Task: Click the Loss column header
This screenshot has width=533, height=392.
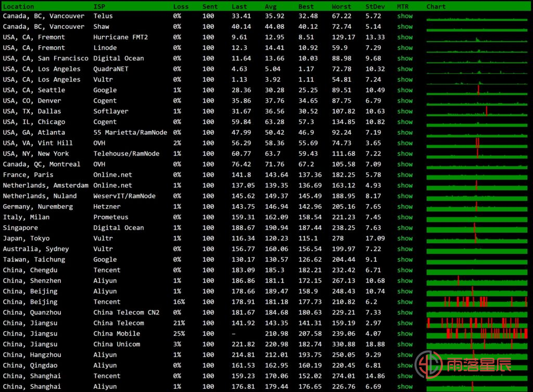Action: [x=181, y=6]
